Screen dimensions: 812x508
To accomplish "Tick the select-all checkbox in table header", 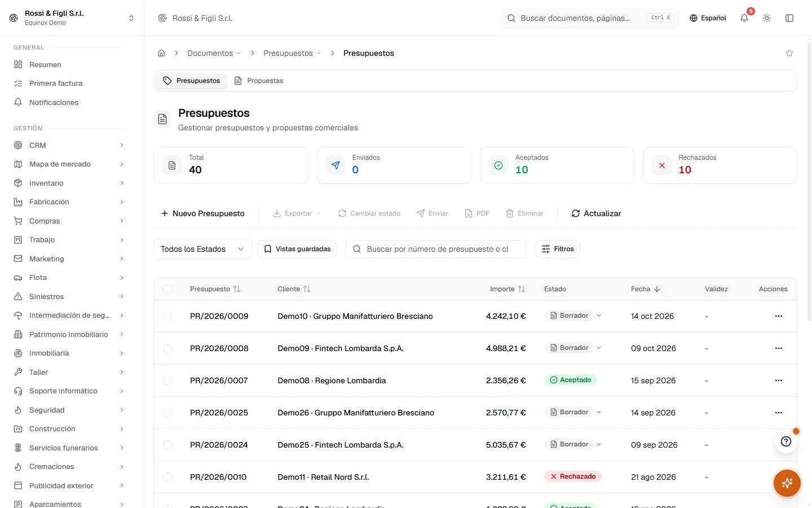I will 167,289.
